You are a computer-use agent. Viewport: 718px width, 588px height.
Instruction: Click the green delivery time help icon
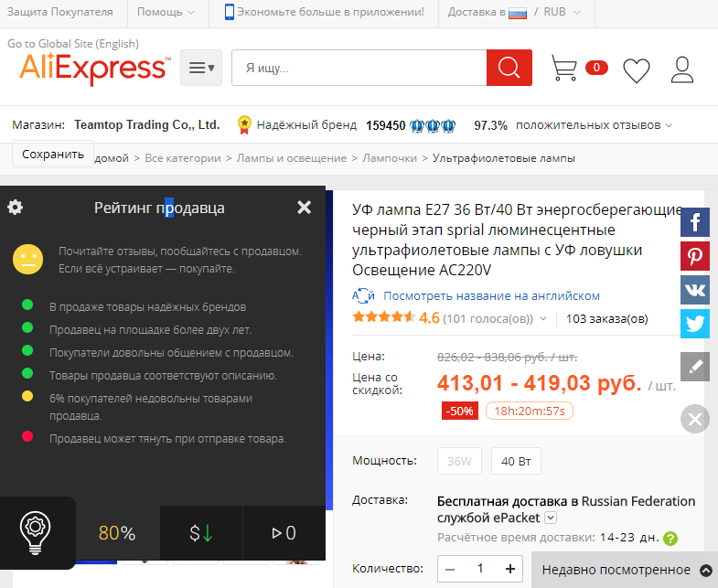pos(670,538)
